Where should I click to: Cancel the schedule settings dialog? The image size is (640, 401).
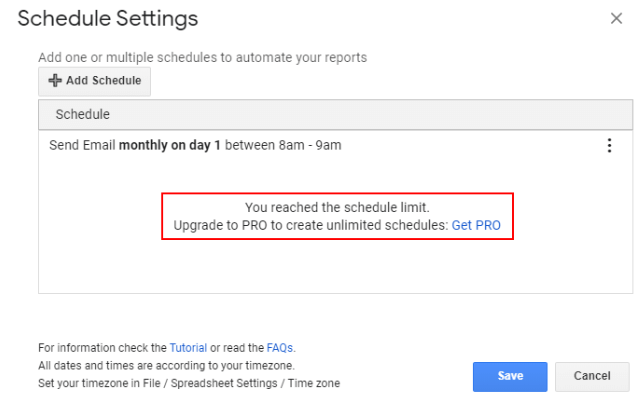(590, 375)
